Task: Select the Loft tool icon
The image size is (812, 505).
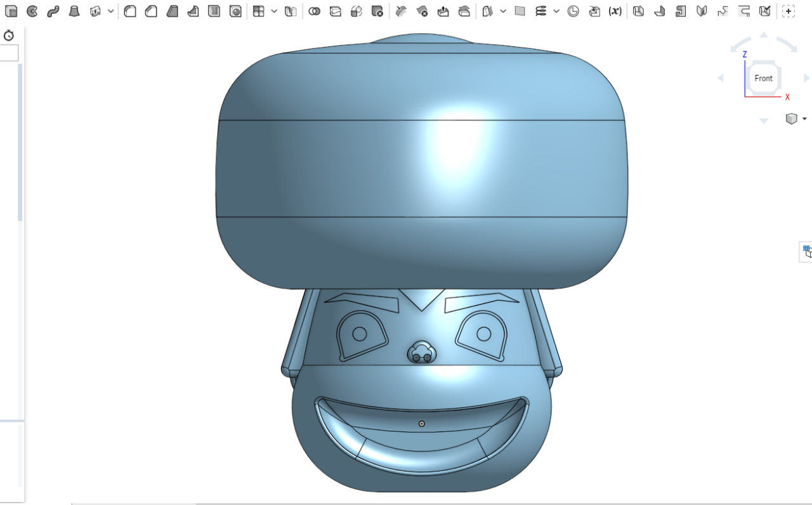Action: (74, 11)
